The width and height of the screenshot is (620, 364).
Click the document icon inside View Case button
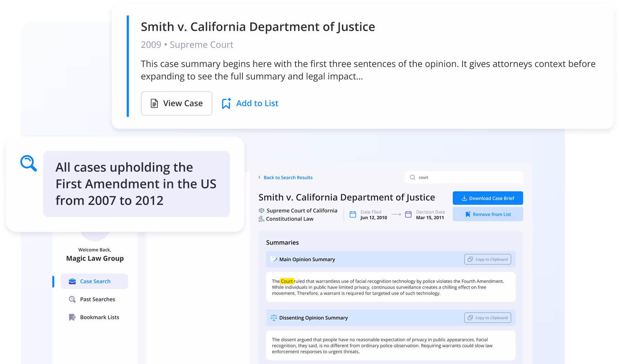[154, 103]
